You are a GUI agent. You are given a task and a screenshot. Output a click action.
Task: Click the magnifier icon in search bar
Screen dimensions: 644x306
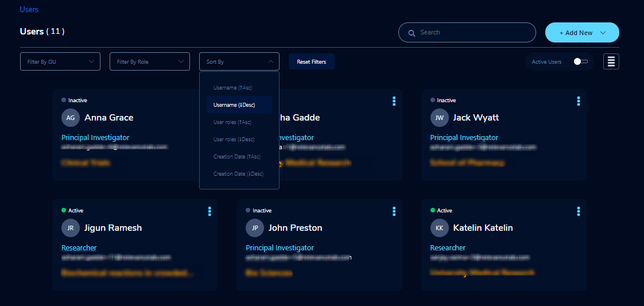pos(412,33)
